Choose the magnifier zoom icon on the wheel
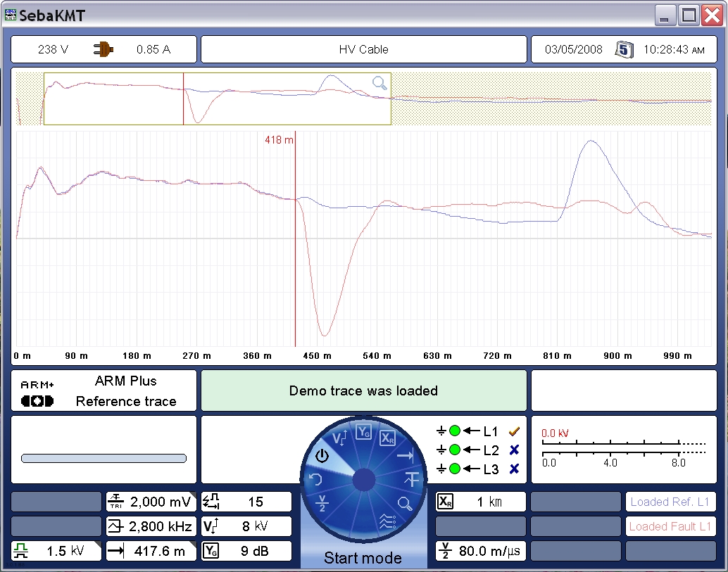This screenshot has width=728, height=572. [x=405, y=503]
